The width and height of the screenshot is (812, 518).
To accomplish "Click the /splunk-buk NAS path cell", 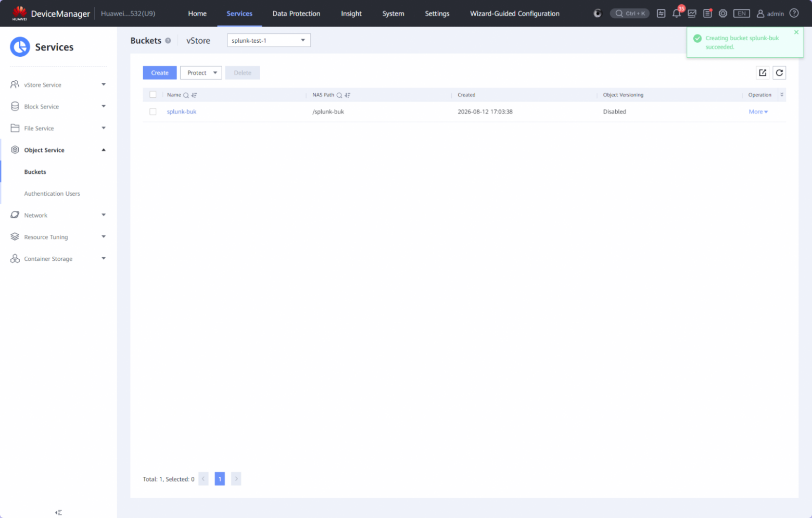I will pyautogui.click(x=328, y=111).
